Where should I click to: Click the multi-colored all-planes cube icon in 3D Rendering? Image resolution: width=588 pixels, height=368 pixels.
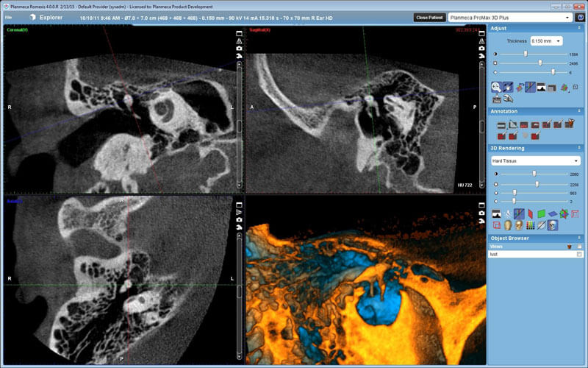coord(564,214)
